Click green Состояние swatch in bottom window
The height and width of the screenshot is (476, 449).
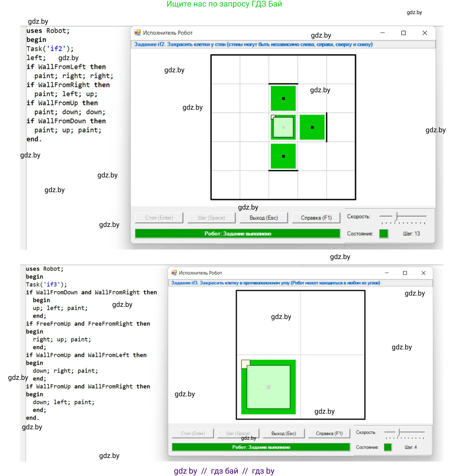click(x=388, y=447)
